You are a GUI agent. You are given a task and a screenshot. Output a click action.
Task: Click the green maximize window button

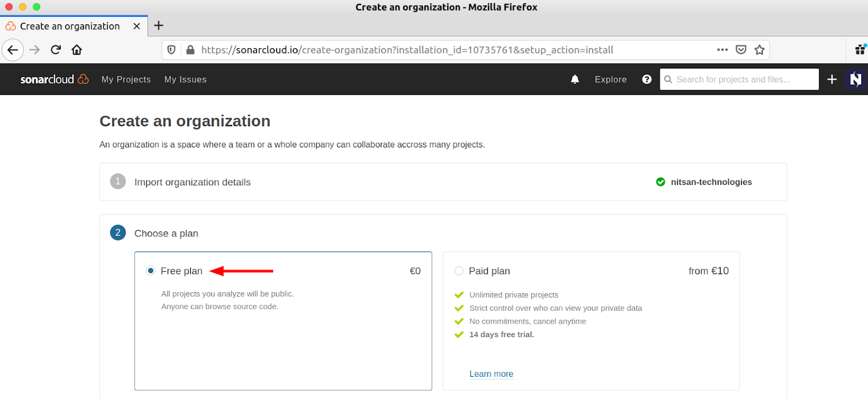point(36,7)
